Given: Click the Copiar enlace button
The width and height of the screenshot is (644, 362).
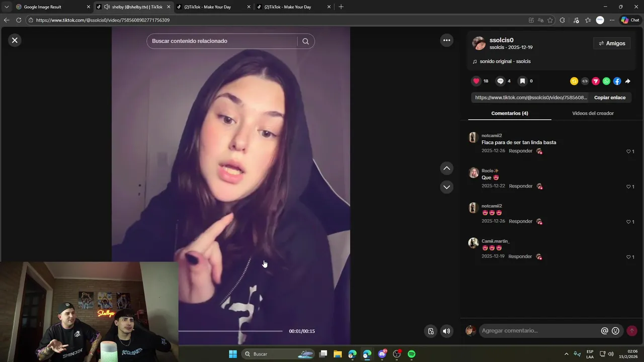Looking at the screenshot, I should (610, 98).
